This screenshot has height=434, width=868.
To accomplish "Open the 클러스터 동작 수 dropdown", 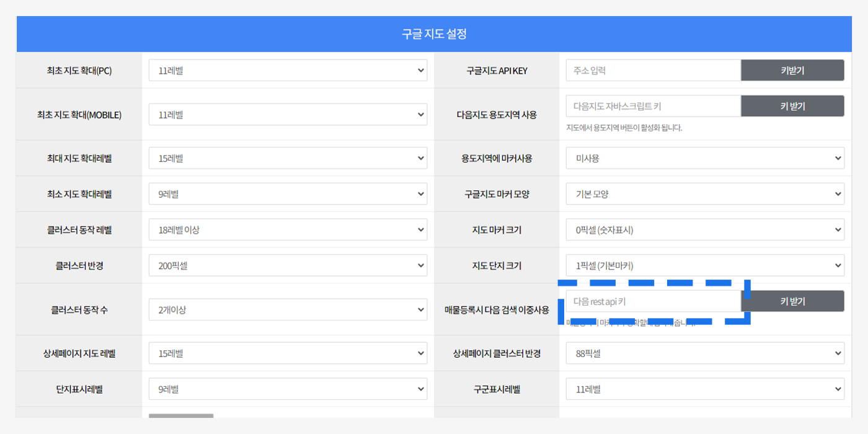I will [x=287, y=309].
